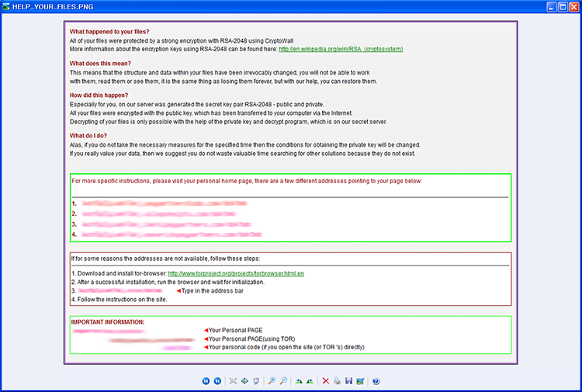Start the slide show

(x=256, y=381)
